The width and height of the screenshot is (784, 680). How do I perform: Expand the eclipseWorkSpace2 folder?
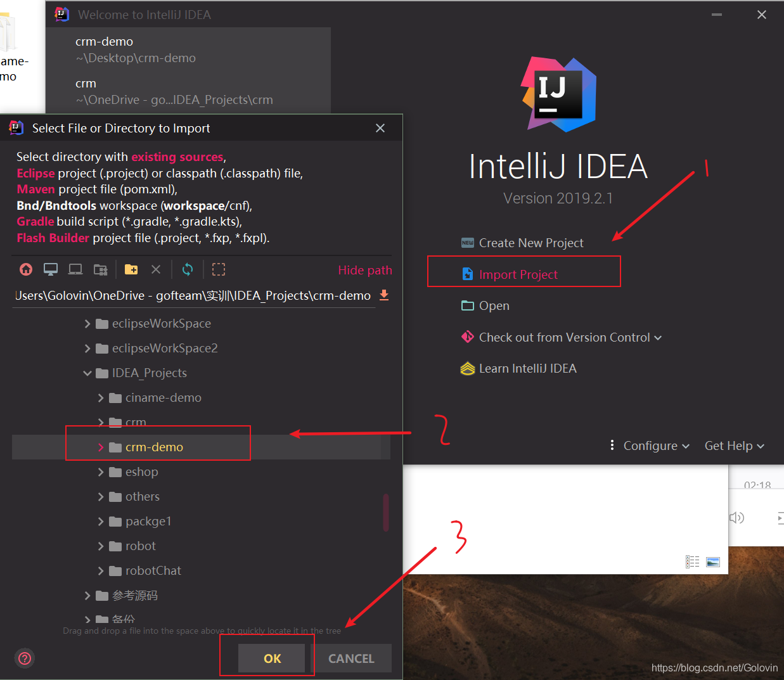click(x=87, y=349)
